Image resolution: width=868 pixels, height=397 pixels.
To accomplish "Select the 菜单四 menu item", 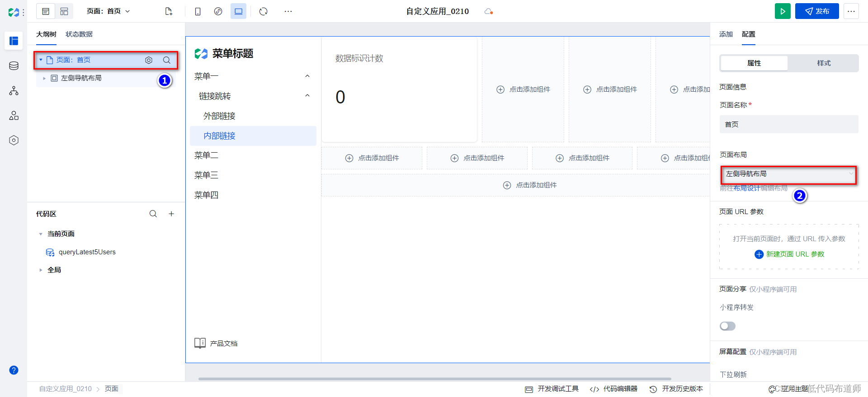I will [253, 195].
